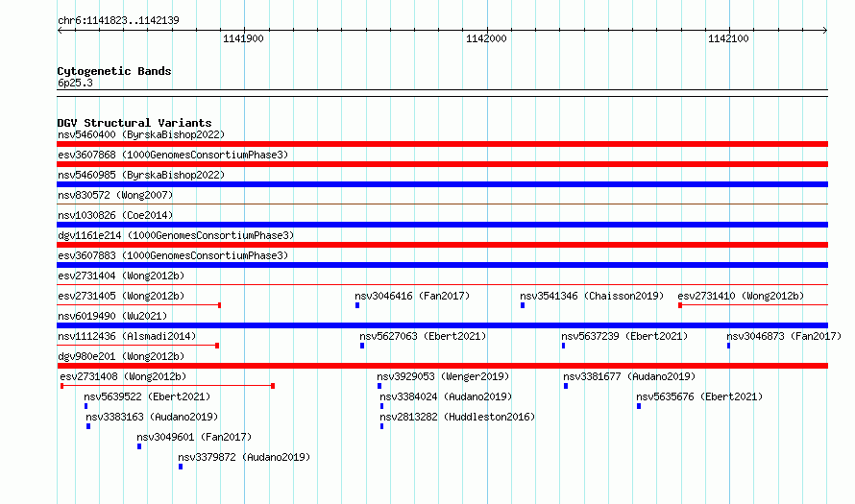Viewport: 855px width, 504px height.
Task: Select the nsv3381677 (Audano2019) label
Action: pos(629,376)
